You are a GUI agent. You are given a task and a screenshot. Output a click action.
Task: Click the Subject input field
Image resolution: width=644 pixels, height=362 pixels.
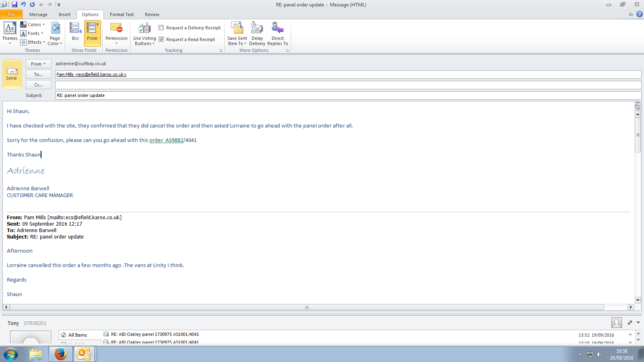click(x=348, y=95)
